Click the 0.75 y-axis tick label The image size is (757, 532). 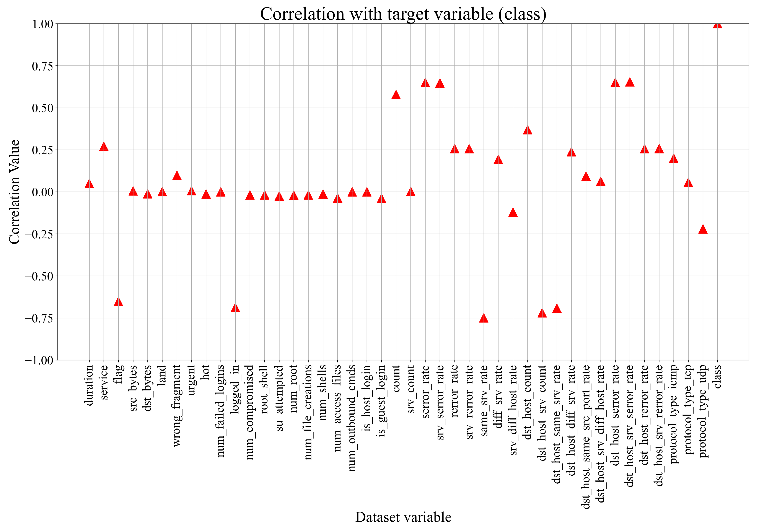tap(42, 66)
